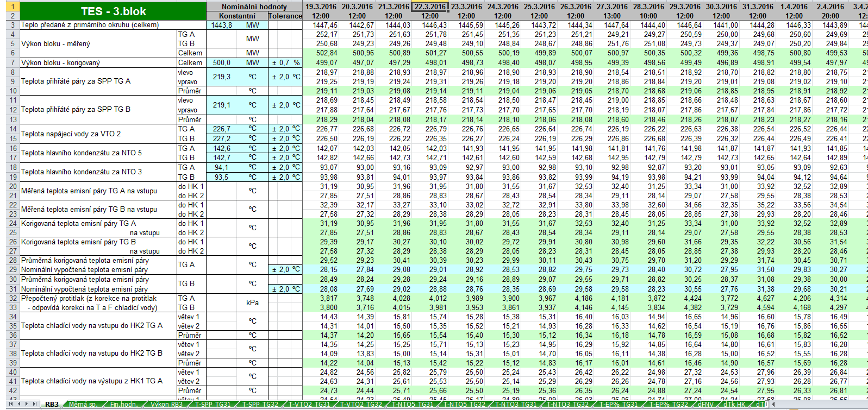The width and height of the screenshot is (868, 410).
Task: Select the 'Nominální hodnoty' header cell
Action: (x=254, y=7)
